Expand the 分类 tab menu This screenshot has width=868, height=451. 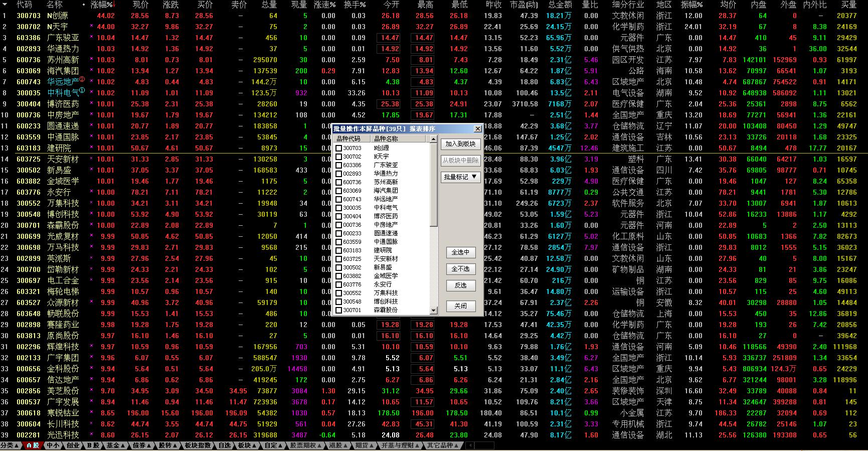[10, 445]
